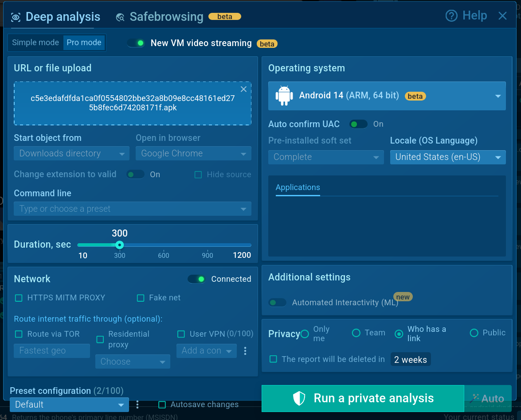
Task: Open the Locale United States (en-US) dropdown
Action: click(448, 157)
